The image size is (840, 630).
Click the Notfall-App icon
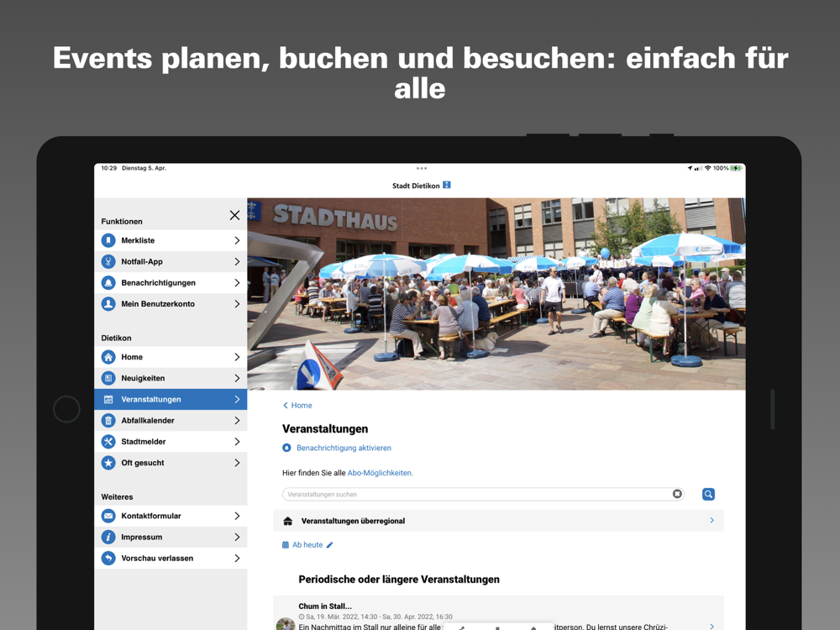click(x=108, y=261)
